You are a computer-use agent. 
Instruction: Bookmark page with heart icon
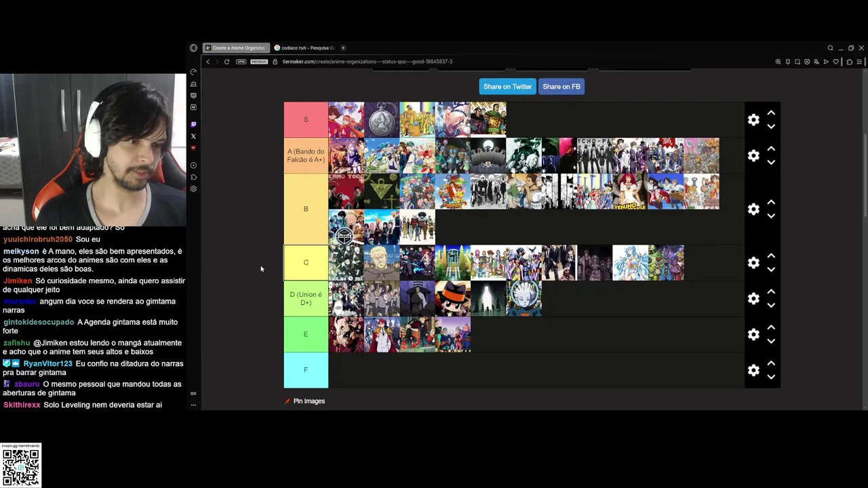tap(836, 62)
